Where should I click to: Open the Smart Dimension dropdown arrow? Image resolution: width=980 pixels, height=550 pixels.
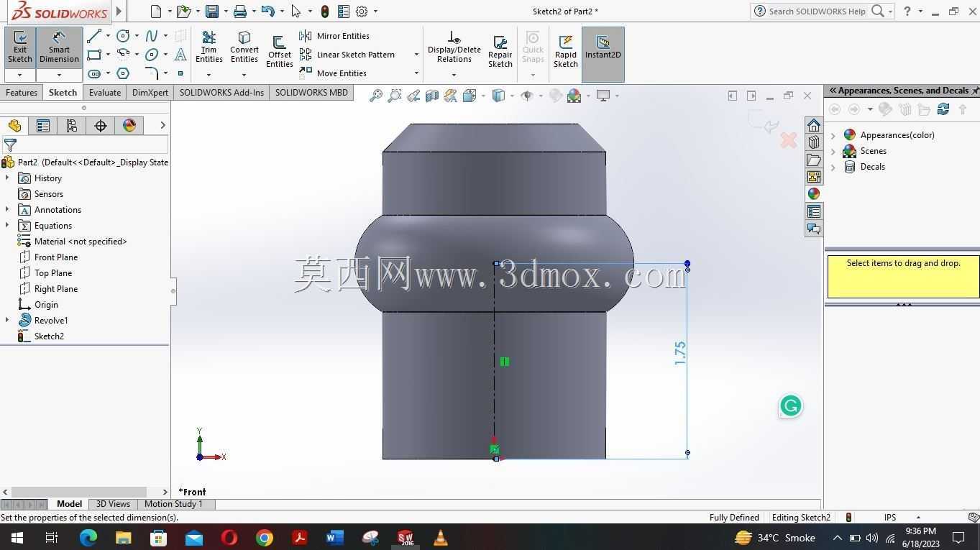tap(59, 75)
